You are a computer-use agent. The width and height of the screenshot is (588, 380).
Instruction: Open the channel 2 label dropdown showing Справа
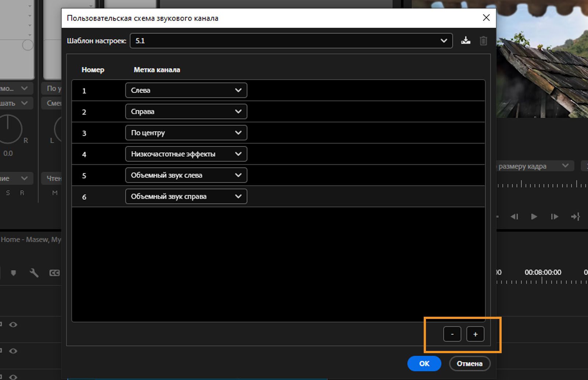point(186,111)
